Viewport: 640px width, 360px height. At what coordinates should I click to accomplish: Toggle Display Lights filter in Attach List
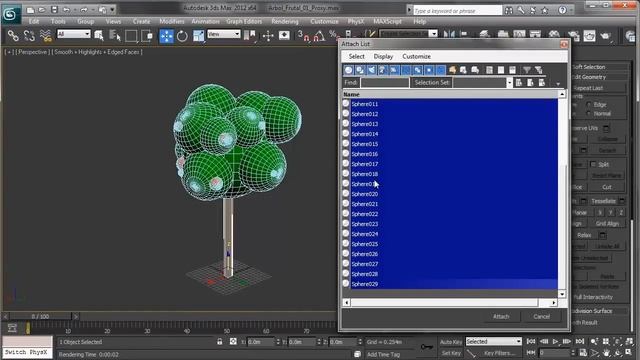coord(371,70)
